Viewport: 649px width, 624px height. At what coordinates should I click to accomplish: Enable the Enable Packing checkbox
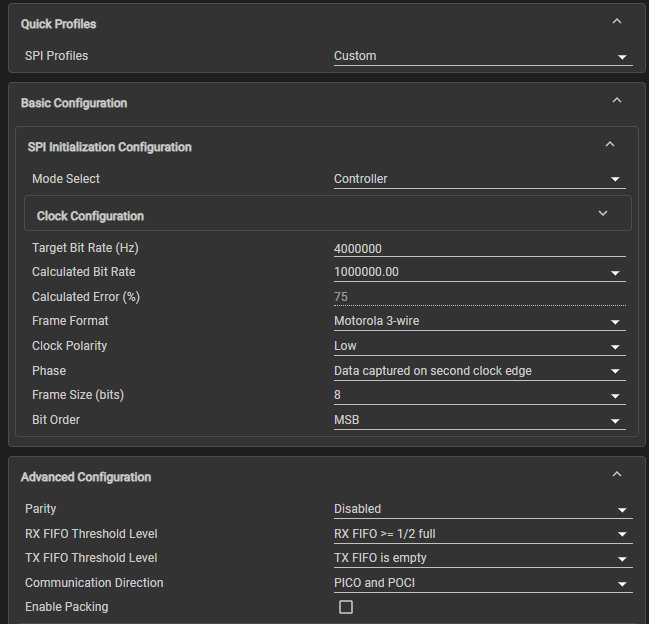[x=346, y=607]
